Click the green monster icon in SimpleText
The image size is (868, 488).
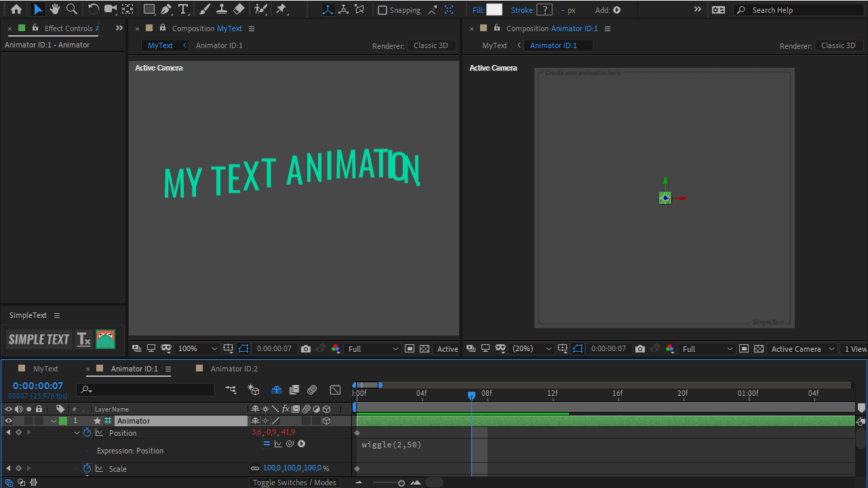click(105, 339)
